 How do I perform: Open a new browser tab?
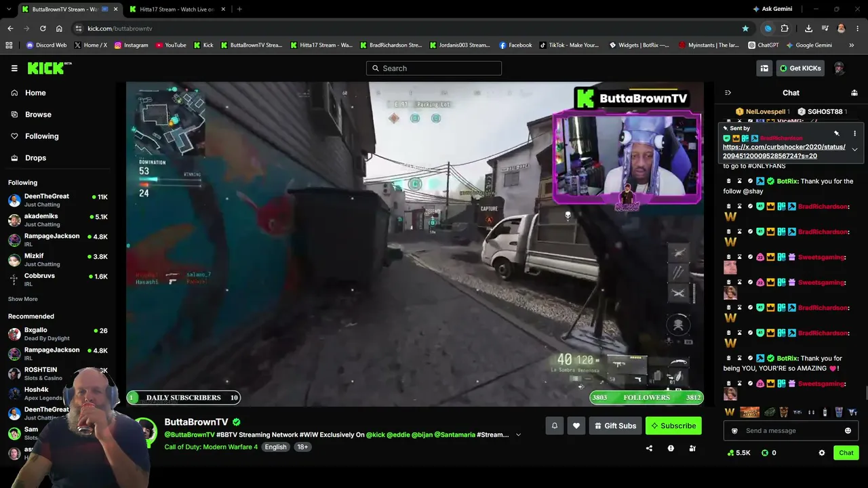239,9
